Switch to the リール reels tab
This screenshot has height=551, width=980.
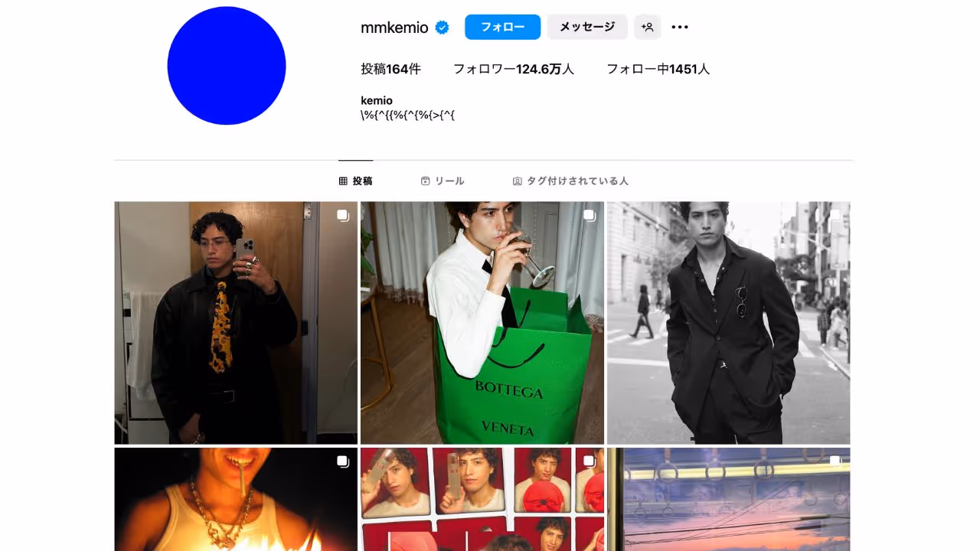443,181
